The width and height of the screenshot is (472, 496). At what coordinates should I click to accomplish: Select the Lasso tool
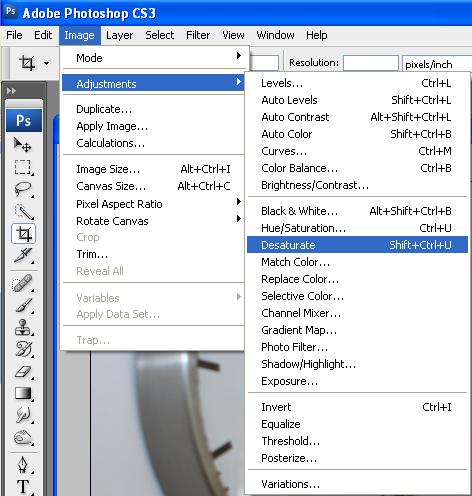[x=23, y=189]
